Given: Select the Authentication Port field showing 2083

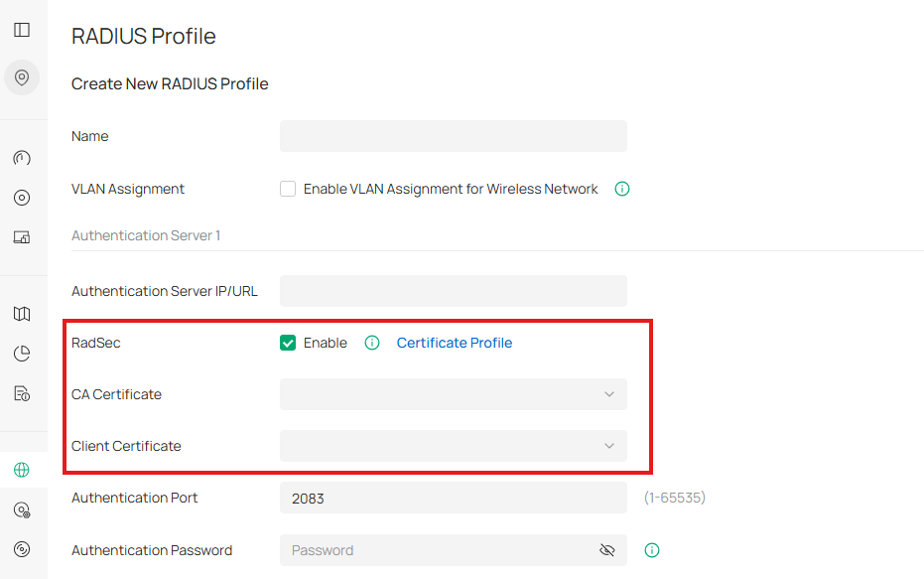Looking at the screenshot, I should [x=453, y=498].
